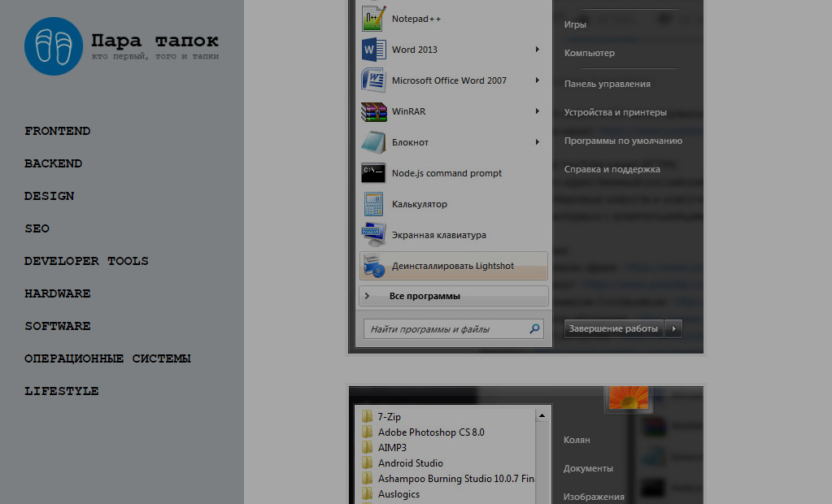Screen dimensions: 832x504
Task: Click the Найти программы и файлы search field
Action: tap(454, 329)
